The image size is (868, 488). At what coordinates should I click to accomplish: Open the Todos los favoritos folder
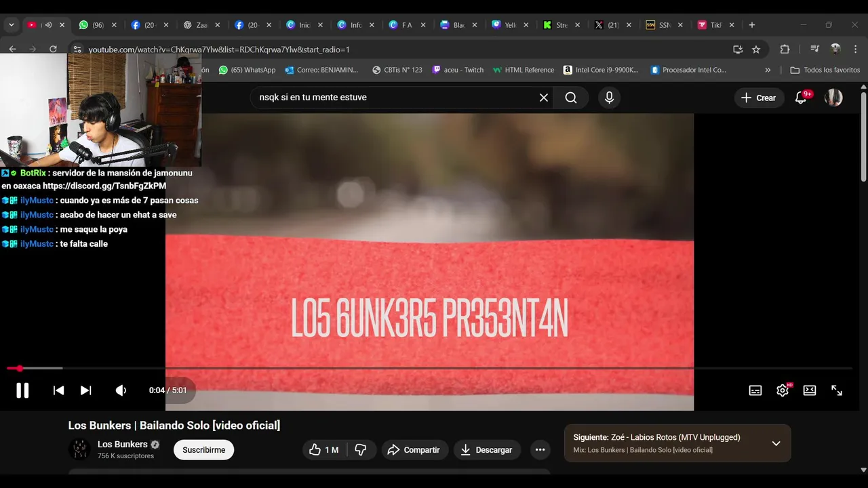825,70
